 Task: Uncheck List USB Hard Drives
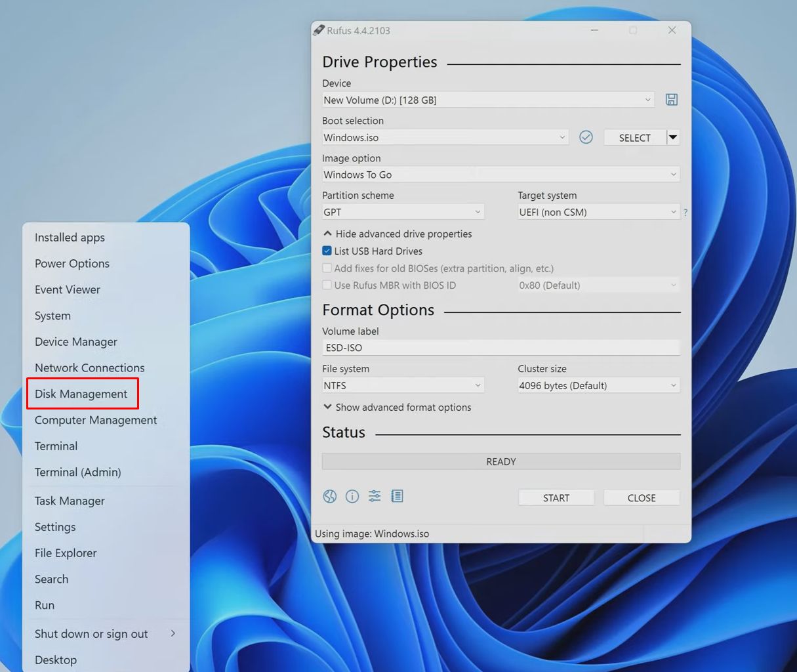[x=326, y=251]
